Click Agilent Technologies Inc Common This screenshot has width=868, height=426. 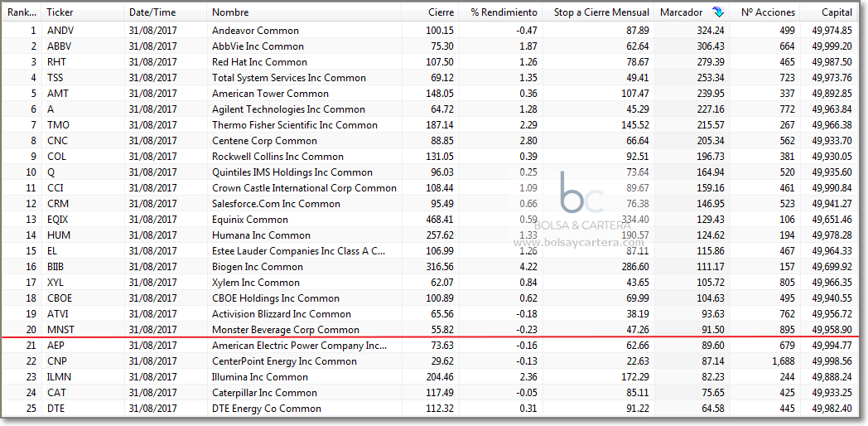pyautogui.click(x=288, y=109)
